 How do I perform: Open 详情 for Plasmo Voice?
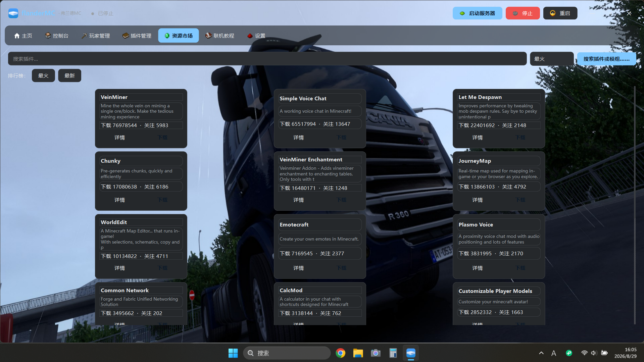pyautogui.click(x=477, y=268)
